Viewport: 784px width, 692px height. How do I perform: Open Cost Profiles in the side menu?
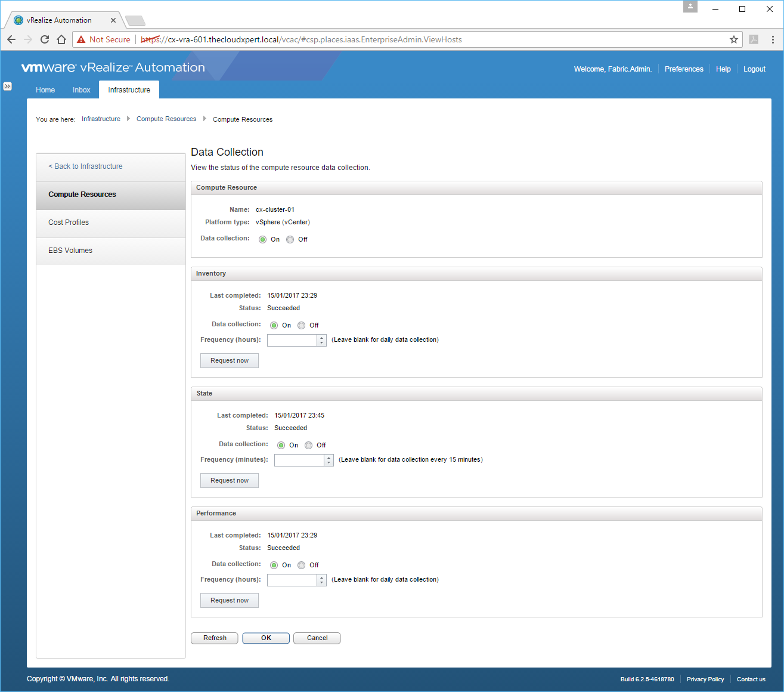point(111,223)
